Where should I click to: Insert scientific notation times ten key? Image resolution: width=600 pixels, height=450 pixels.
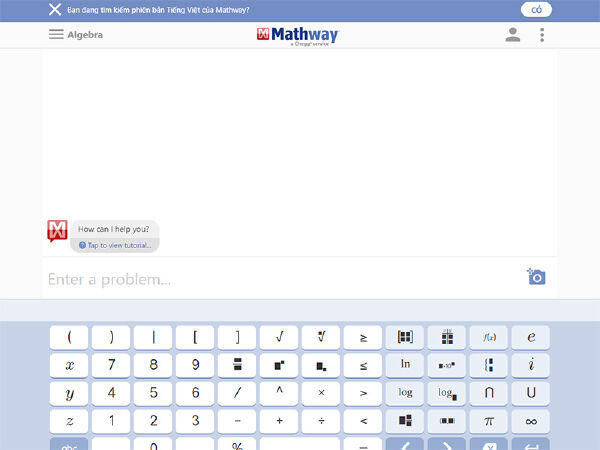click(447, 365)
